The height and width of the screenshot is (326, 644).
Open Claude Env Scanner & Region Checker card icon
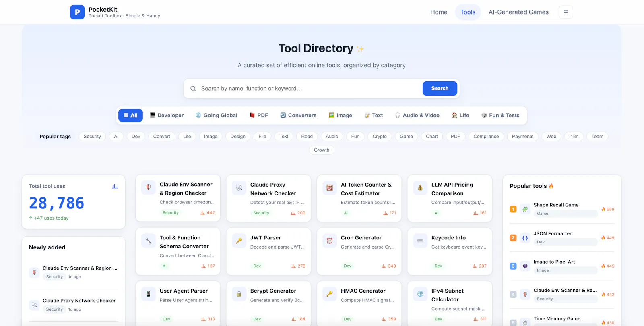point(149,187)
